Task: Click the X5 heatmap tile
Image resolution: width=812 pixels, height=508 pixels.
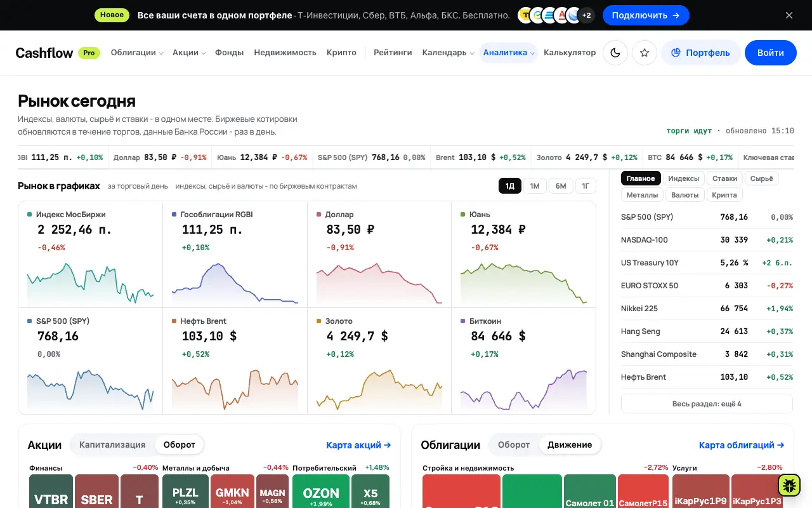Action: click(x=370, y=491)
